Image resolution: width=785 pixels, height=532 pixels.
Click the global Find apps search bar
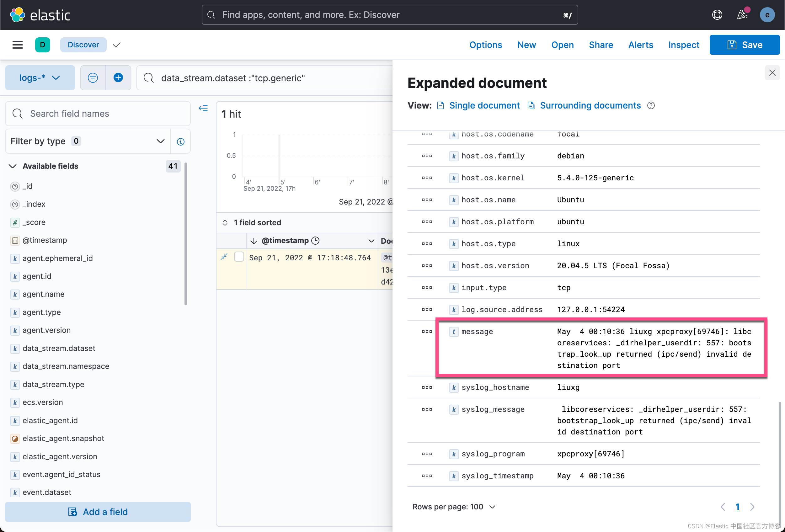pyautogui.click(x=388, y=14)
